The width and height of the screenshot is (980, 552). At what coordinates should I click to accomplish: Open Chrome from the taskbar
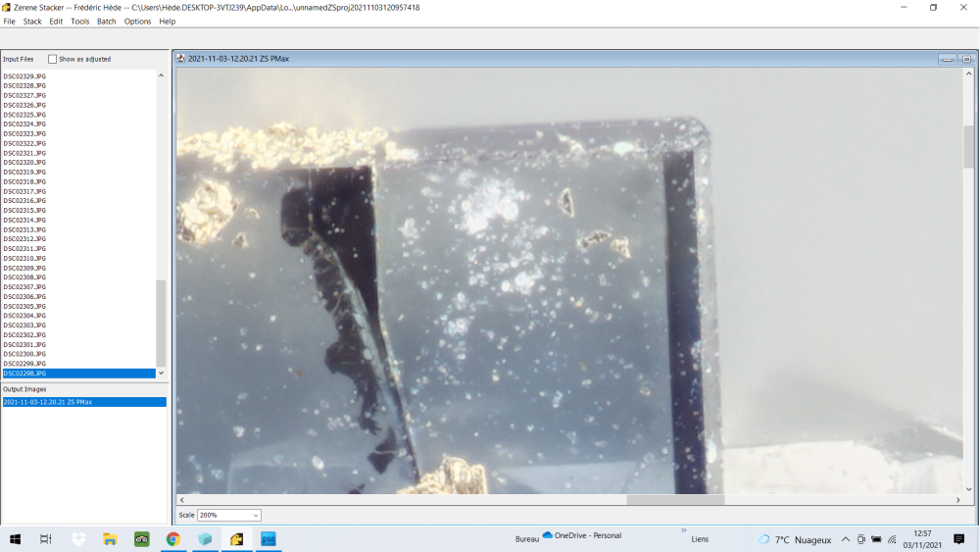[172, 539]
